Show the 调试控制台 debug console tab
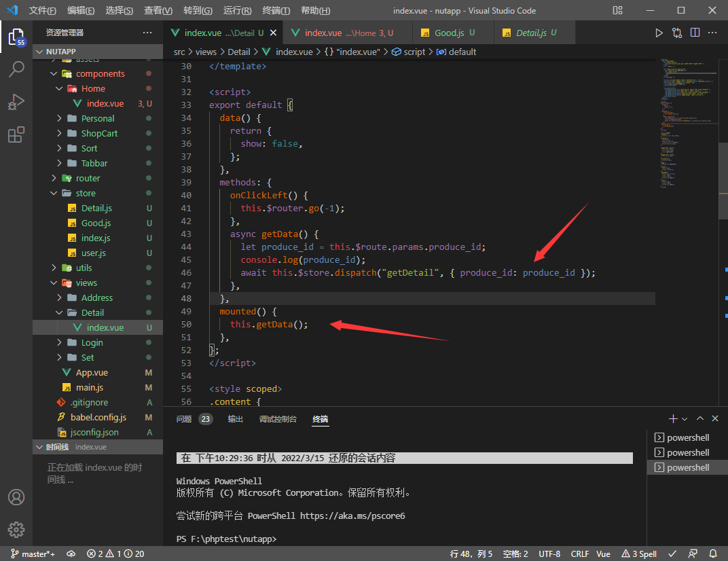The height and width of the screenshot is (561, 728). 278,419
